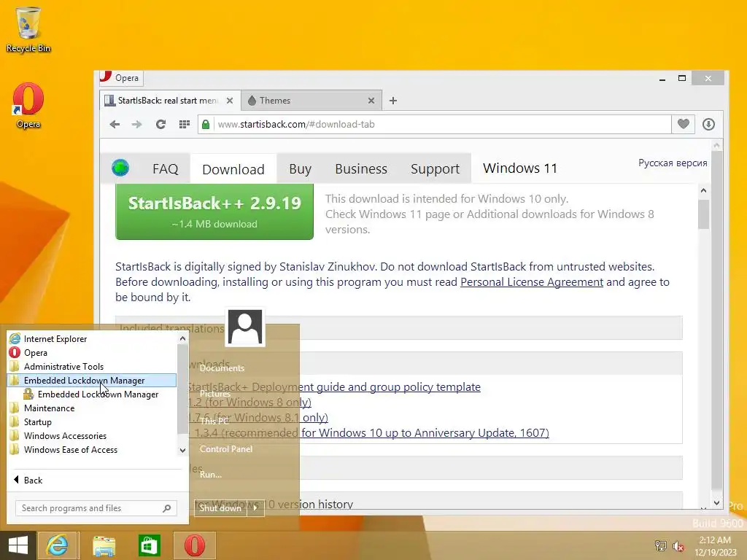The height and width of the screenshot is (560, 747).
Task: Click the Windows Start button
Action: point(18,545)
